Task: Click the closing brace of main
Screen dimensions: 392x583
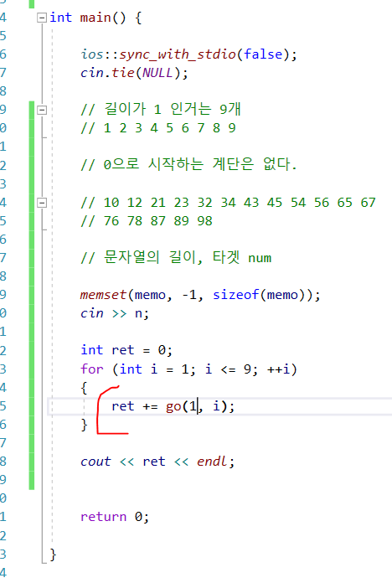Action: coord(53,555)
